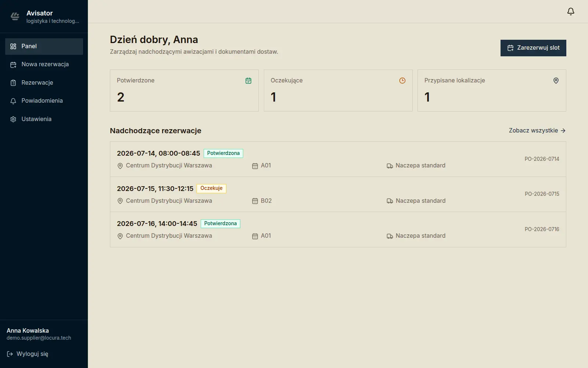This screenshot has height=368, width=588.
Task: Select Powiadomienia in the sidebar
Action: (44, 101)
